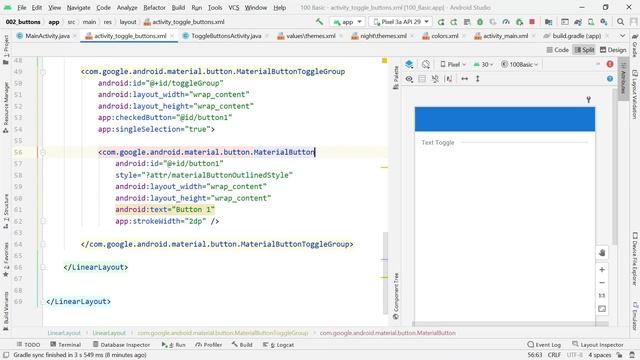
Task: Open the Logcat tool window
Action: click(278, 344)
